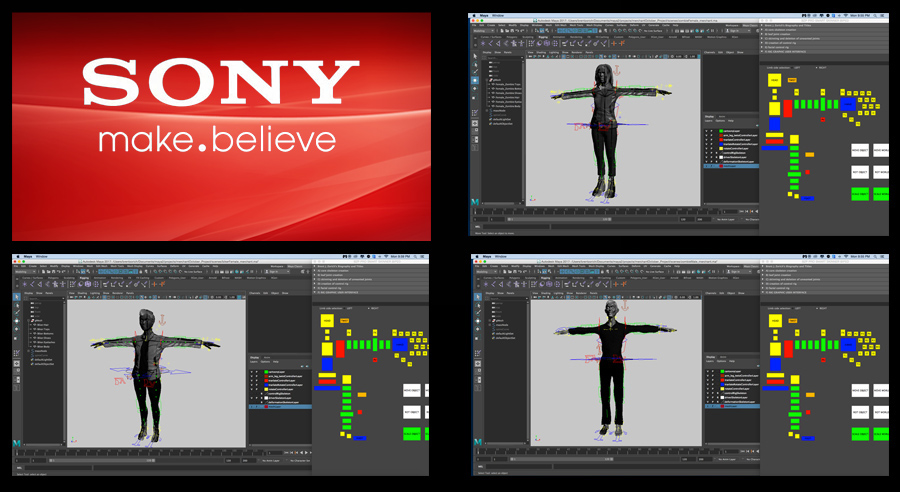
Task: Toggle visibility of deformationSkeletonLayer in zombieMale window
Action: point(708,402)
